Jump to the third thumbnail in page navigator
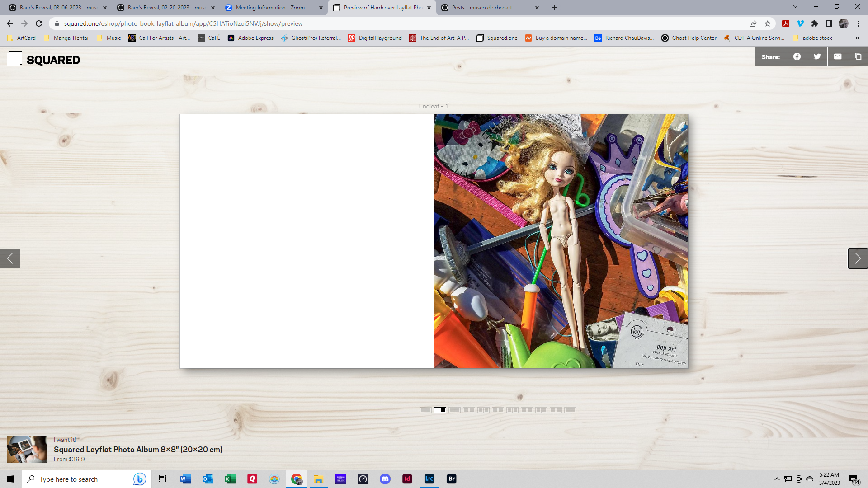Image resolution: width=868 pixels, height=488 pixels. [x=455, y=410]
